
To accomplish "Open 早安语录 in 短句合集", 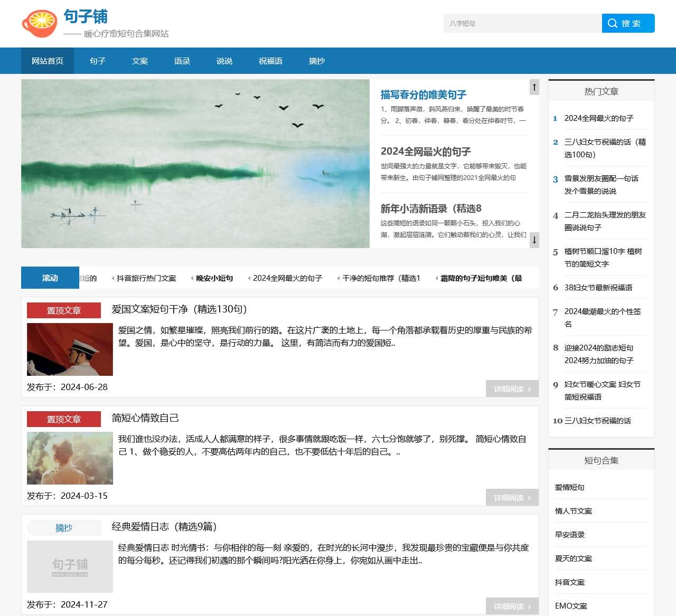I will click(569, 535).
